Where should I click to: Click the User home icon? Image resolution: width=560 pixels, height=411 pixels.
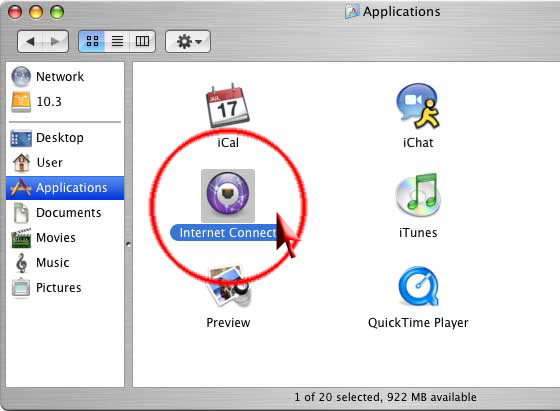(x=21, y=162)
